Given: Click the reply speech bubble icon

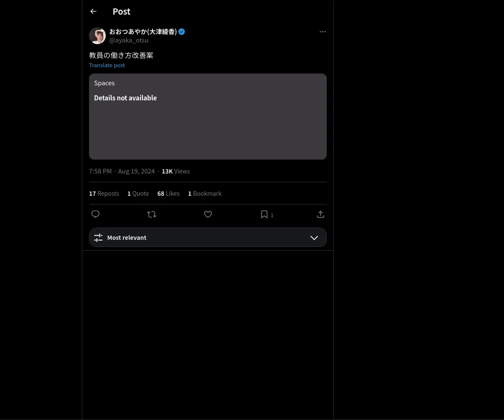Looking at the screenshot, I should [95, 215].
